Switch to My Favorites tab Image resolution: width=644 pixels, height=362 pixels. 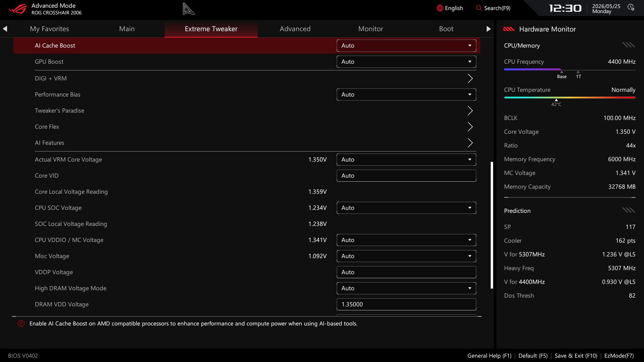coord(49,29)
